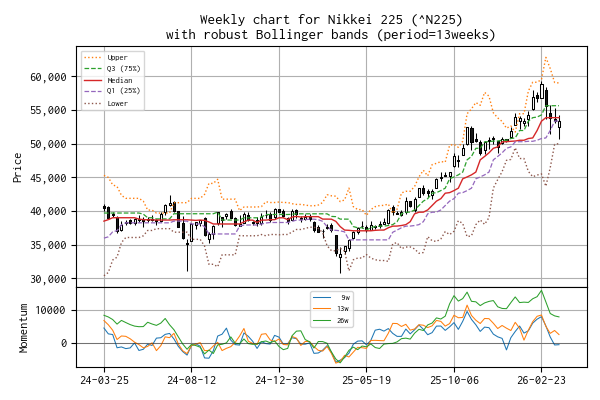Click the 'Price' y-axis title
The height and width of the screenshot is (400, 600).
point(17,167)
